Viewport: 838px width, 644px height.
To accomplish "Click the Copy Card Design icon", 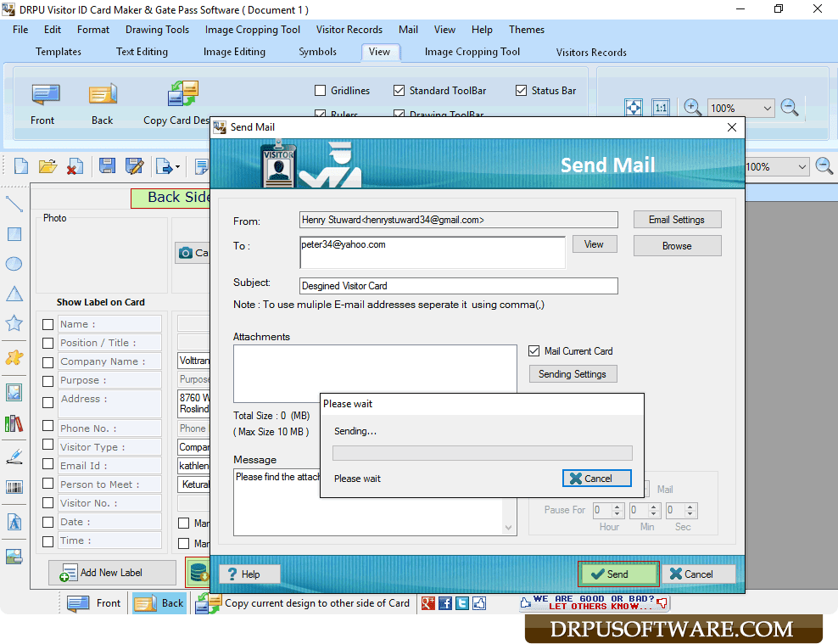I will pyautogui.click(x=182, y=93).
